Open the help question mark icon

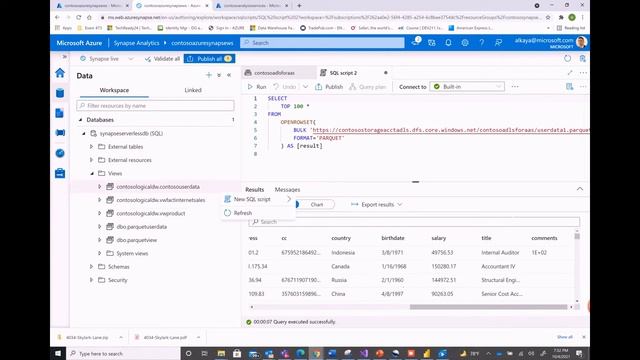482,42
